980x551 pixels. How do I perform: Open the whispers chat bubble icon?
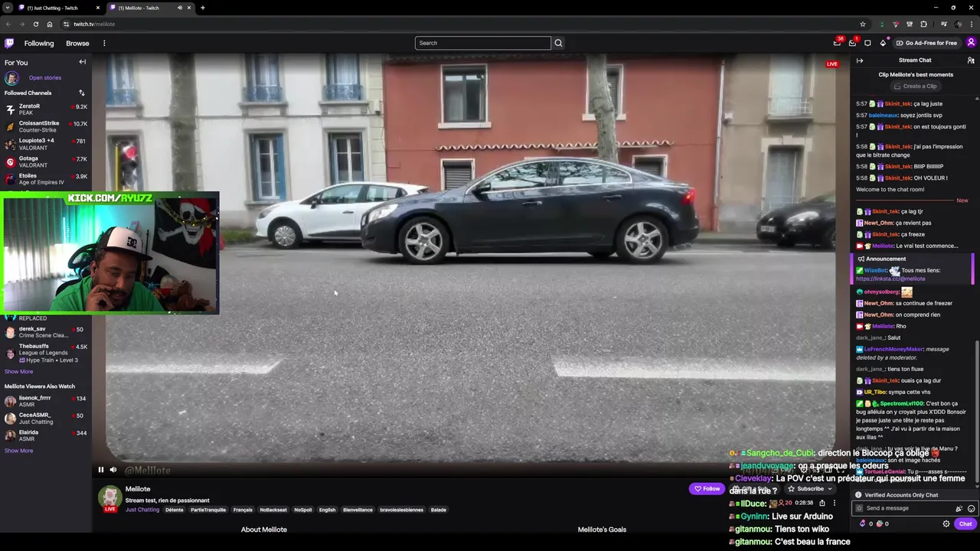(867, 43)
